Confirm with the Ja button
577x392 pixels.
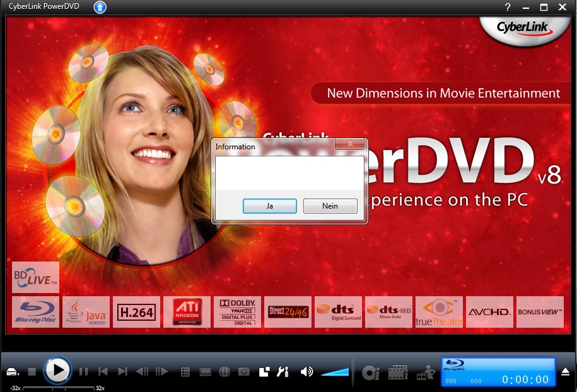coord(270,206)
